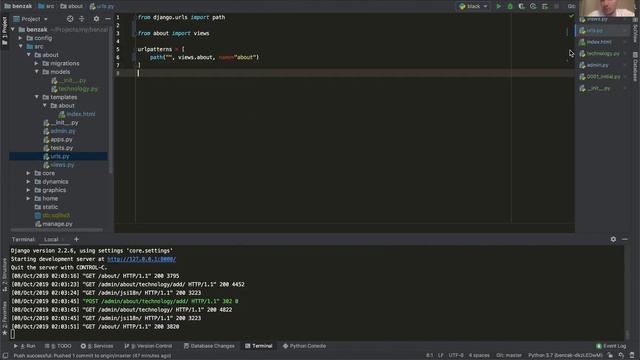Open terminal panel settings gear
The width and height of the screenshot is (640, 360).
coord(613,239)
